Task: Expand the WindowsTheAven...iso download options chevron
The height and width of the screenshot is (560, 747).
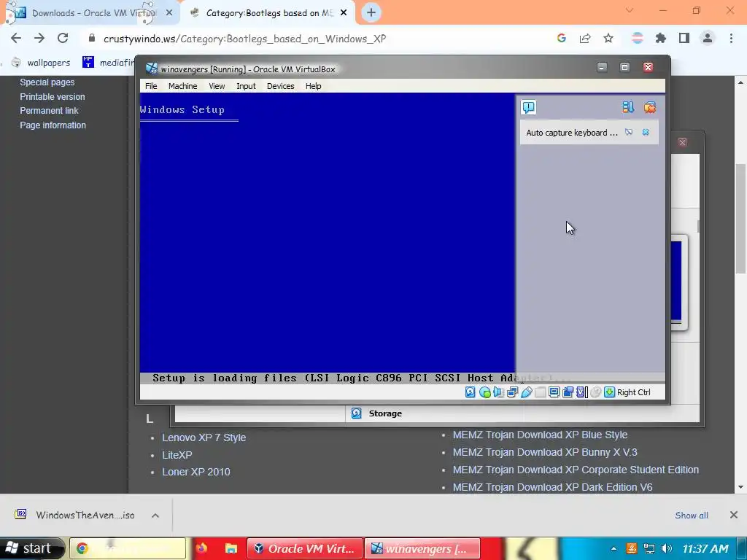Action: point(155,516)
